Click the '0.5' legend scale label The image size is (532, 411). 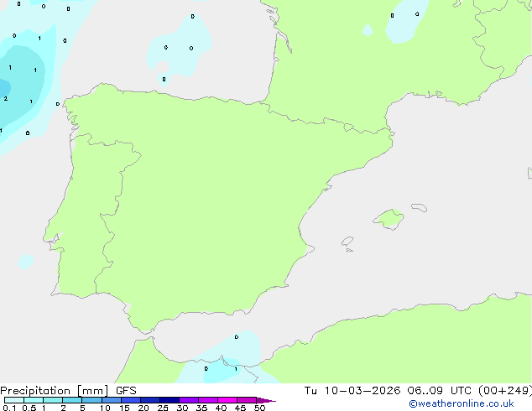pyautogui.click(x=29, y=408)
